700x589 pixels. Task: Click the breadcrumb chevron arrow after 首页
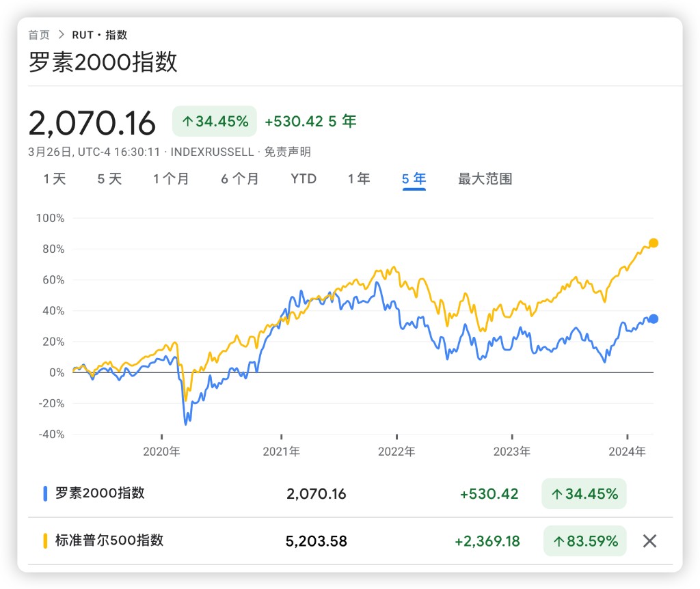61,35
